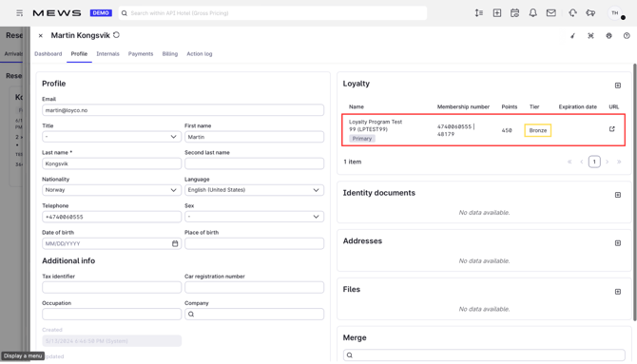Click the Email input field
Image resolution: width=637 pixels, height=364 pixels.
[x=183, y=110]
